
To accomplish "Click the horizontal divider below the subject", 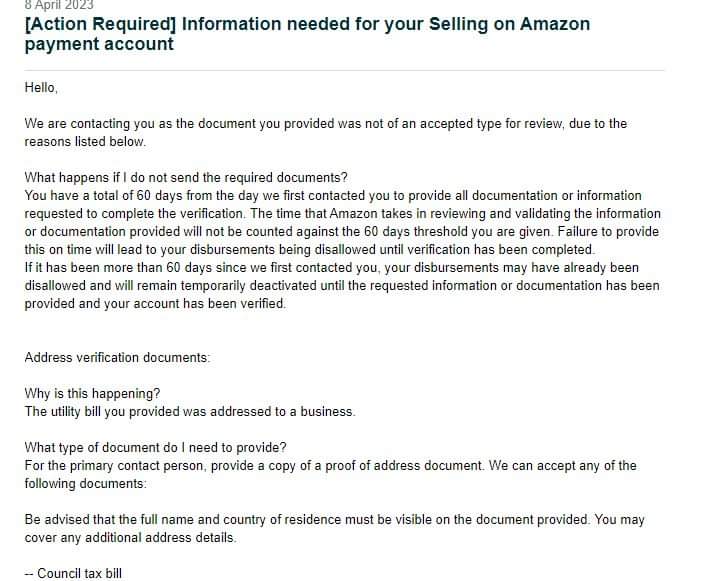I will pyautogui.click(x=344, y=70).
